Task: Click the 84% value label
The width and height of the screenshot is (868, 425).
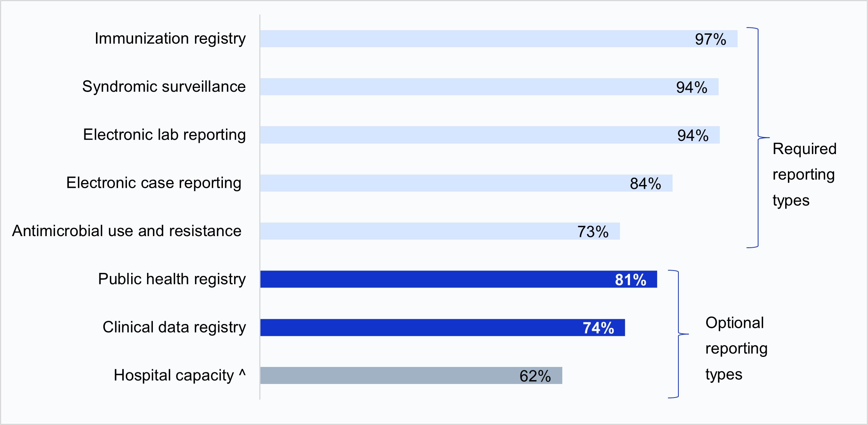Action: 645,183
